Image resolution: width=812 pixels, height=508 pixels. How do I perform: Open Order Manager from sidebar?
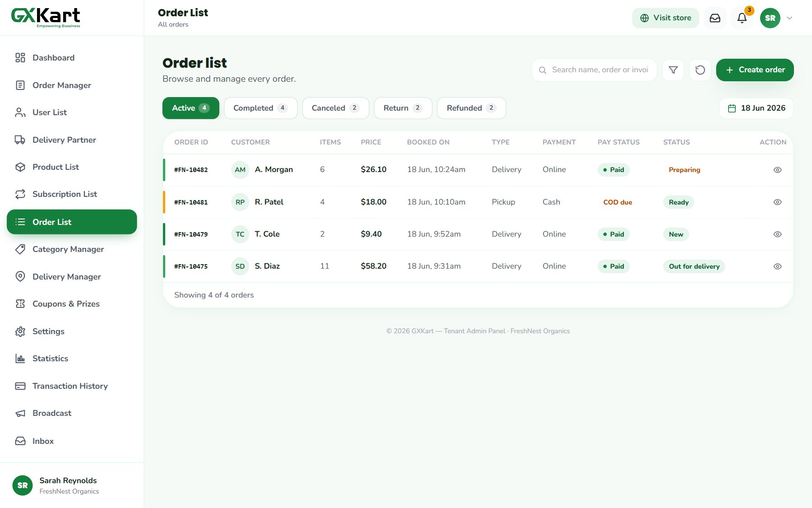pyautogui.click(x=72, y=85)
